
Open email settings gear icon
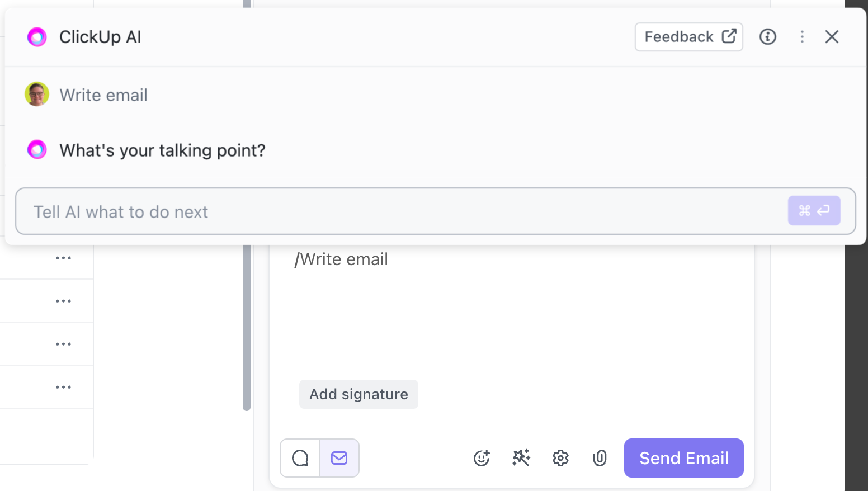click(x=560, y=458)
